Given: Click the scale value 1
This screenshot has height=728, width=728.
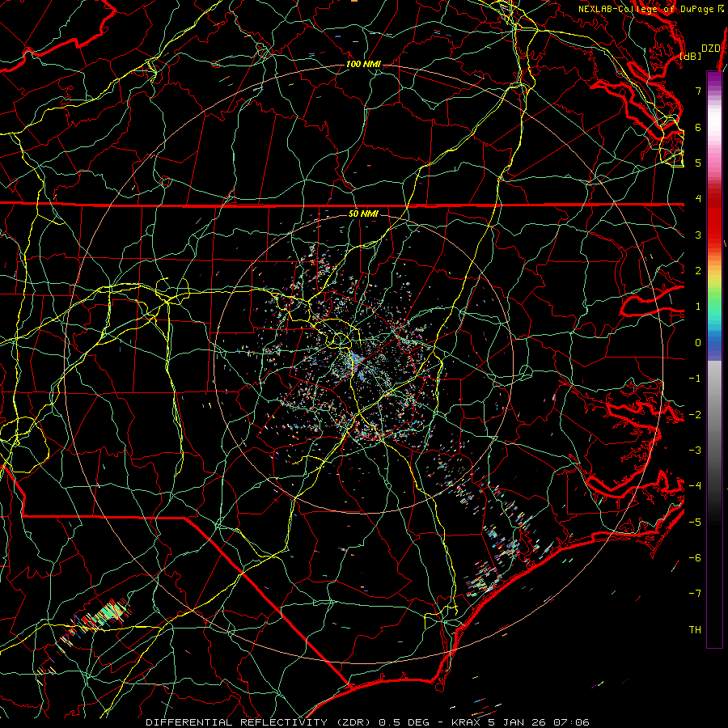Looking at the screenshot, I should [x=698, y=307].
